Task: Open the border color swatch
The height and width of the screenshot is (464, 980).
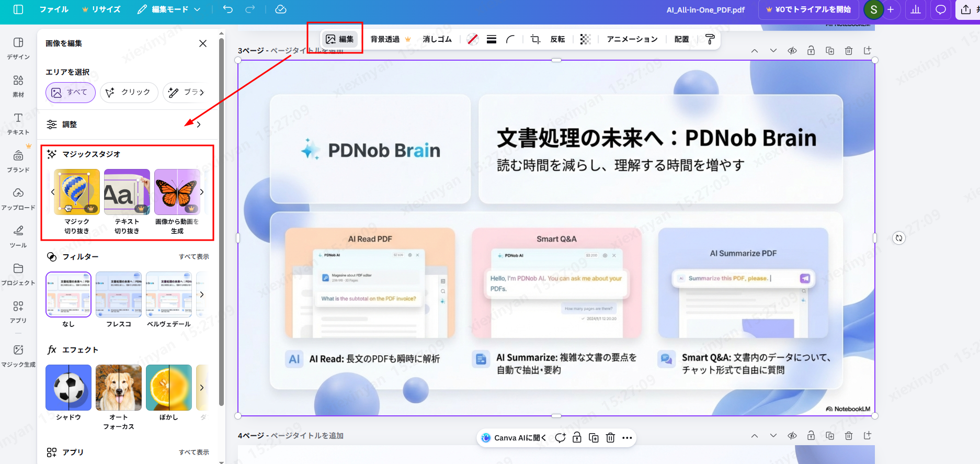Action: (x=473, y=39)
